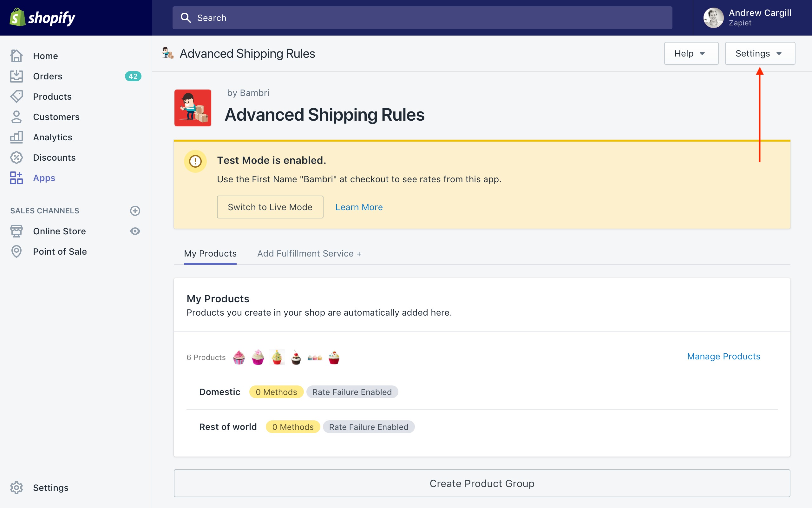Viewport: 812px width, 508px height.
Task: Click the large red app logo
Action: [193, 108]
